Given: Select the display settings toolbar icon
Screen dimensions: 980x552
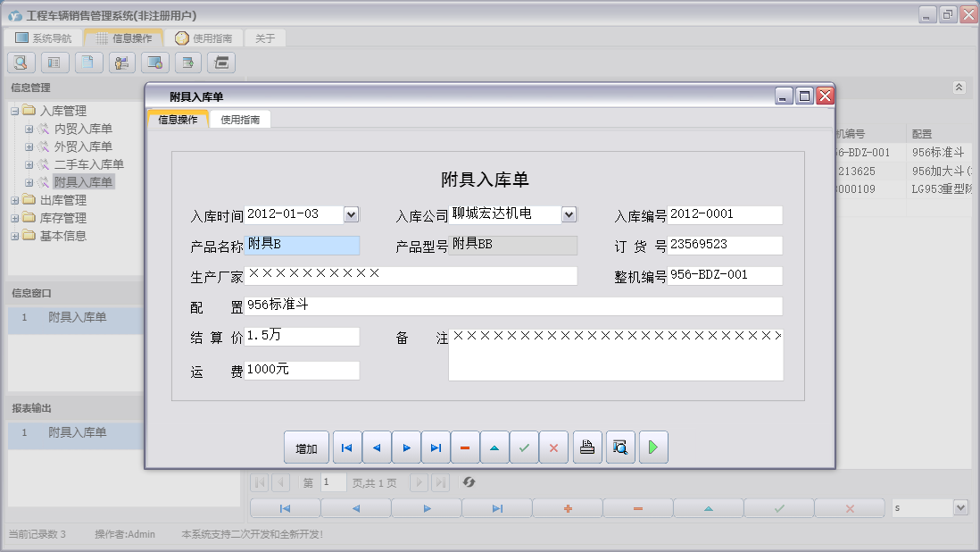Looking at the screenshot, I should click(156, 62).
